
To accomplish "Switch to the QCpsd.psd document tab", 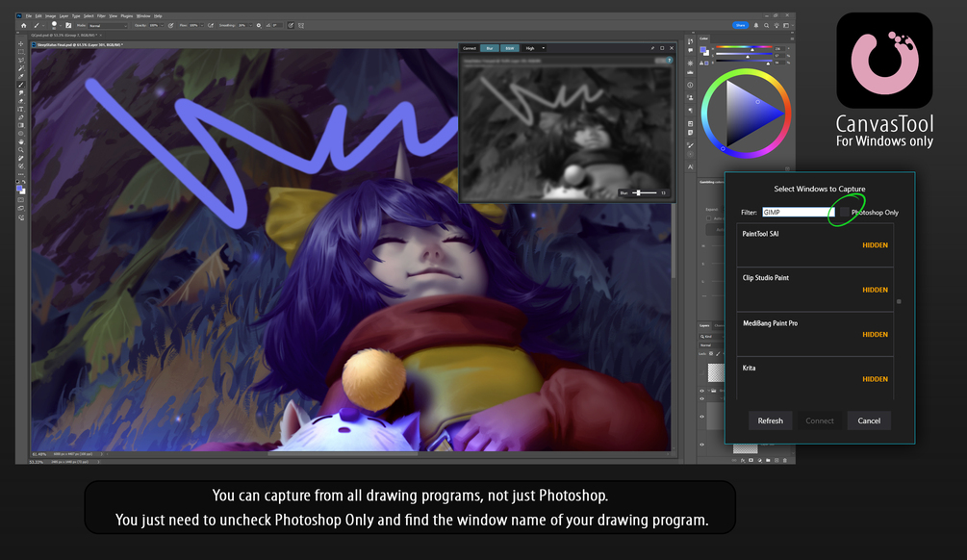I will (x=64, y=36).
